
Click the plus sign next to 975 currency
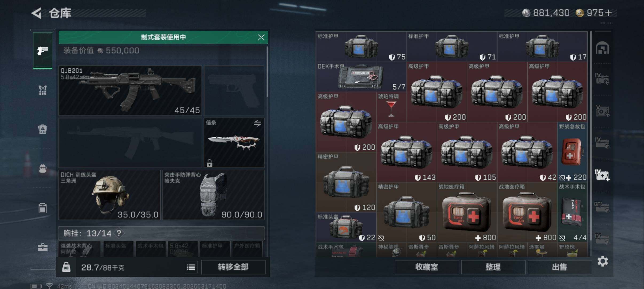point(608,13)
